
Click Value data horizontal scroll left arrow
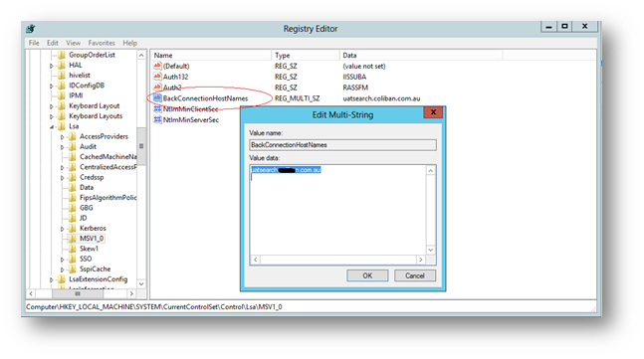click(256, 260)
